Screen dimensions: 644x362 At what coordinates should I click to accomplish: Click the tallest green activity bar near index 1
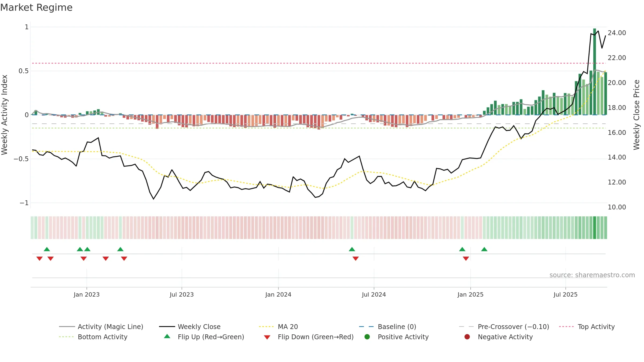click(595, 72)
